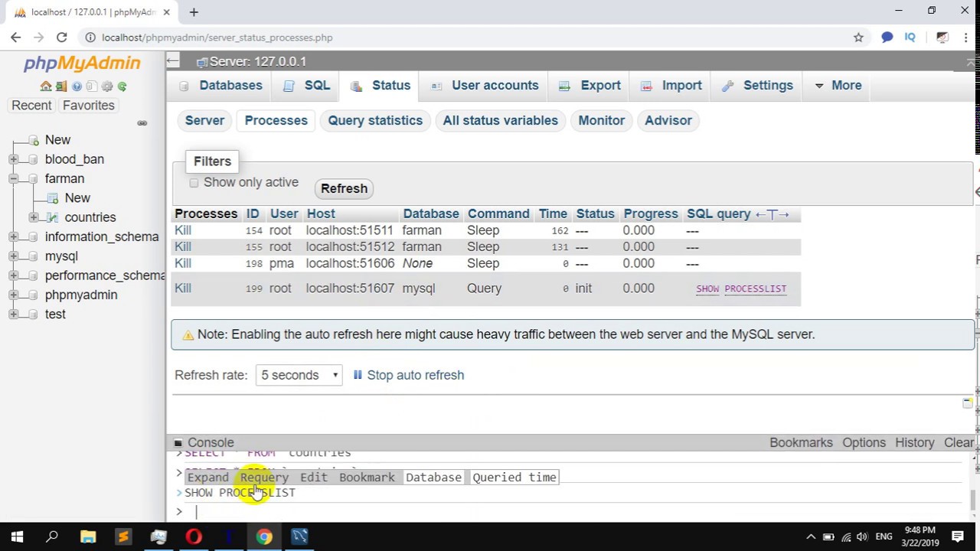The width and height of the screenshot is (980, 551).
Task: Expand phpmyadmin database node
Action: (x=13, y=295)
